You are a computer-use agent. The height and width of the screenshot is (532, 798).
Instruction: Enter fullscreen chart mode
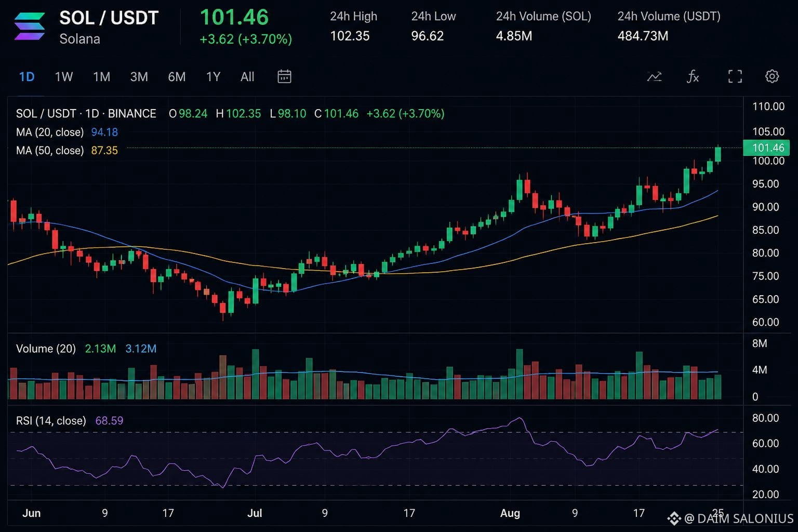[735, 77]
